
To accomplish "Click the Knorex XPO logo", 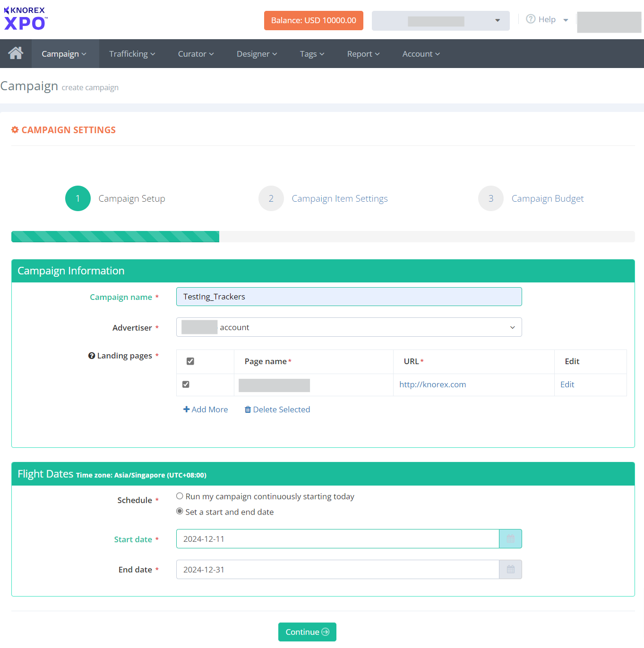I will tap(26, 19).
